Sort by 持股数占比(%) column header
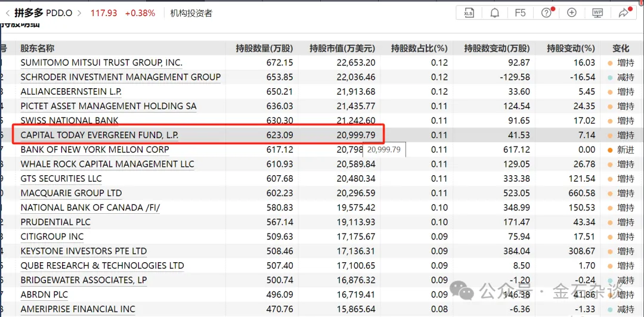 pos(419,48)
